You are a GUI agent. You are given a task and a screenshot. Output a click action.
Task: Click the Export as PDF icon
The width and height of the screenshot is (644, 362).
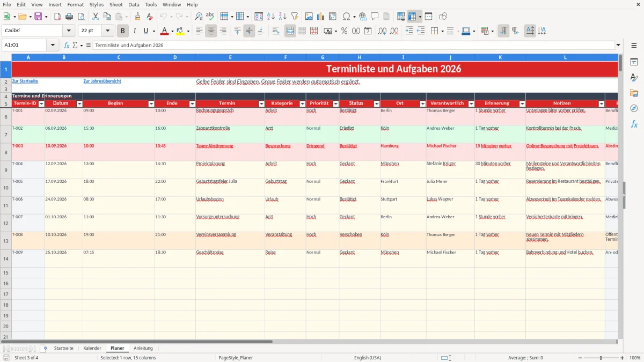pyautogui.click(x=57, y=17)
